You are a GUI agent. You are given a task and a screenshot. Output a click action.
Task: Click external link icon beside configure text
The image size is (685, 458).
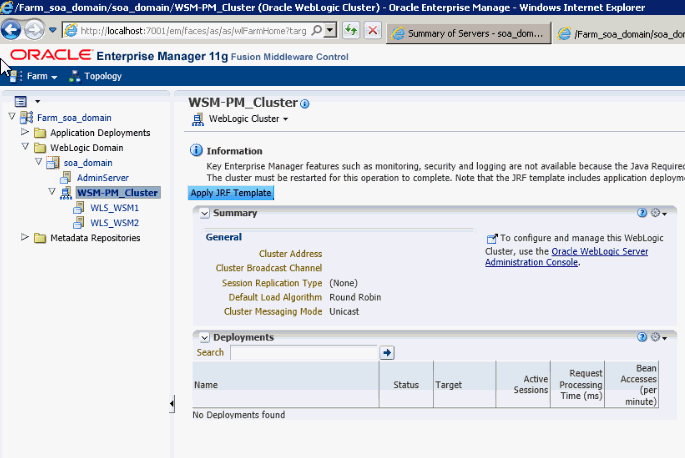[492, 238]
